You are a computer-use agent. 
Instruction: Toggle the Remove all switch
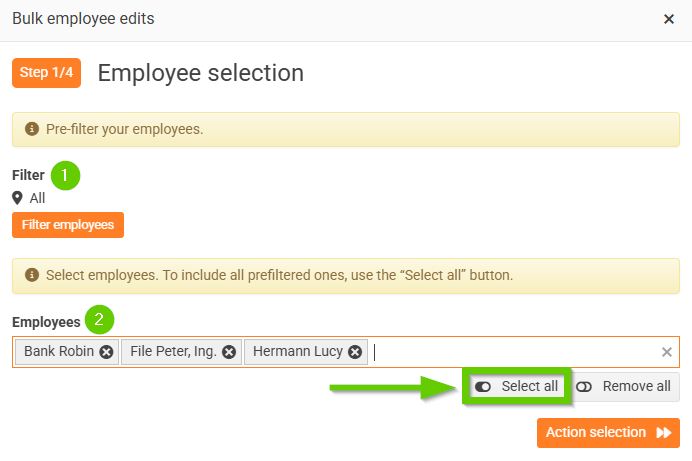pyautogui.click(x=585, y=387)
